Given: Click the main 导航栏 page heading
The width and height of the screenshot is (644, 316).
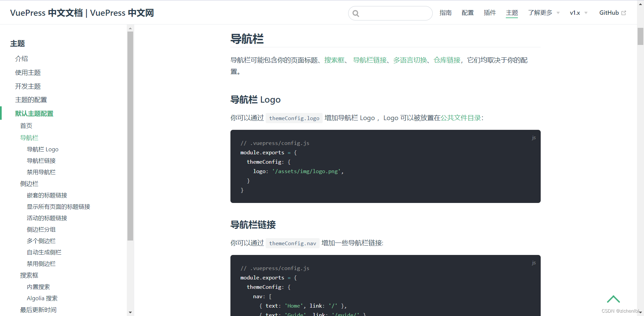Looking at the screenshot, I should pyautogui.click(x=247, y=39).
